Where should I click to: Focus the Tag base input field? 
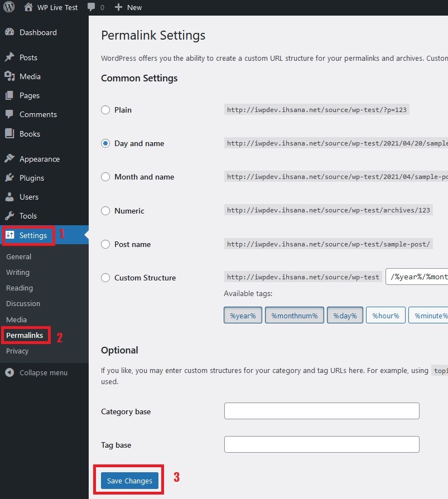321,444
